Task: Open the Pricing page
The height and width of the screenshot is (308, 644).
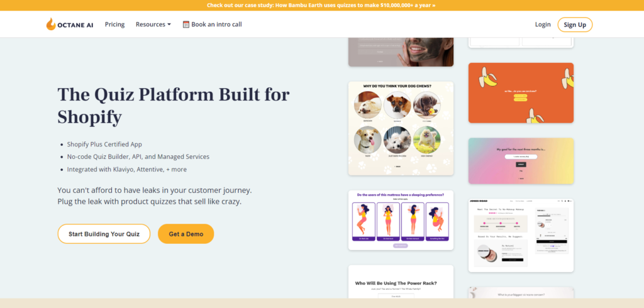Action: (x=114, y=25)
